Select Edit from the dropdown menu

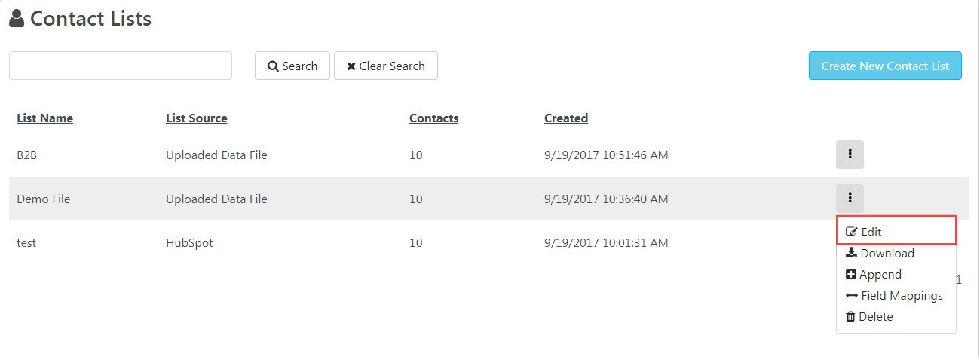(x=896, y=232)
